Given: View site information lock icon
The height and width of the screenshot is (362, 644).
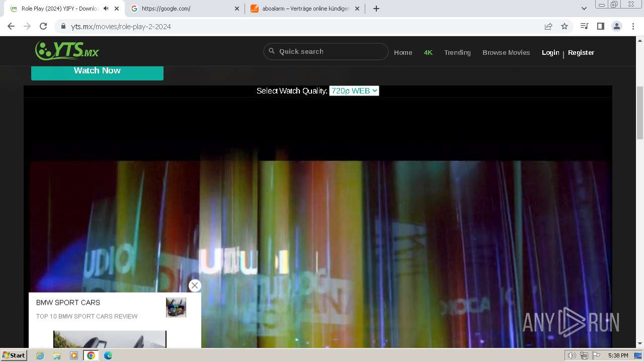Looking at the screenshot, I should click(63, 26).
